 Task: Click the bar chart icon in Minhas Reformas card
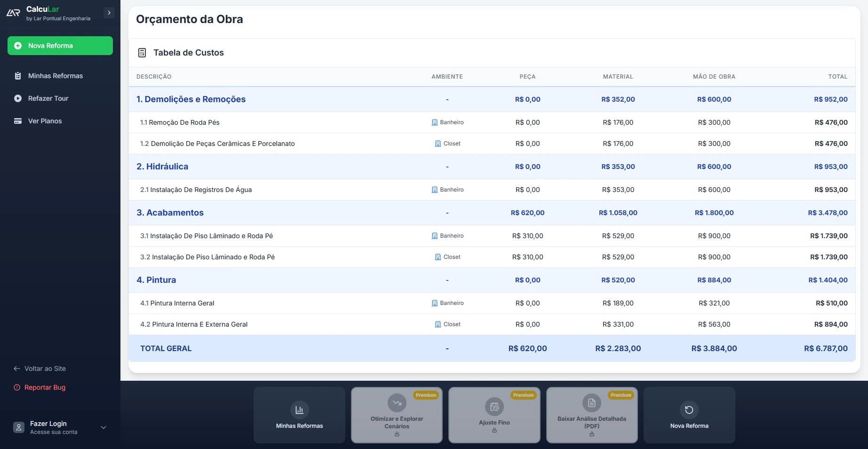click(x=299, y=409)
